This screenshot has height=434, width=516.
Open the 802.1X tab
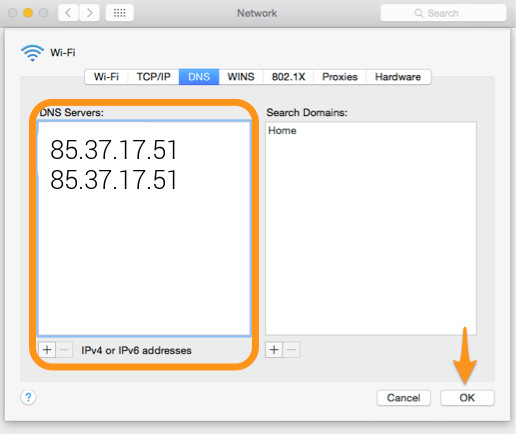(x=289, y=77)
